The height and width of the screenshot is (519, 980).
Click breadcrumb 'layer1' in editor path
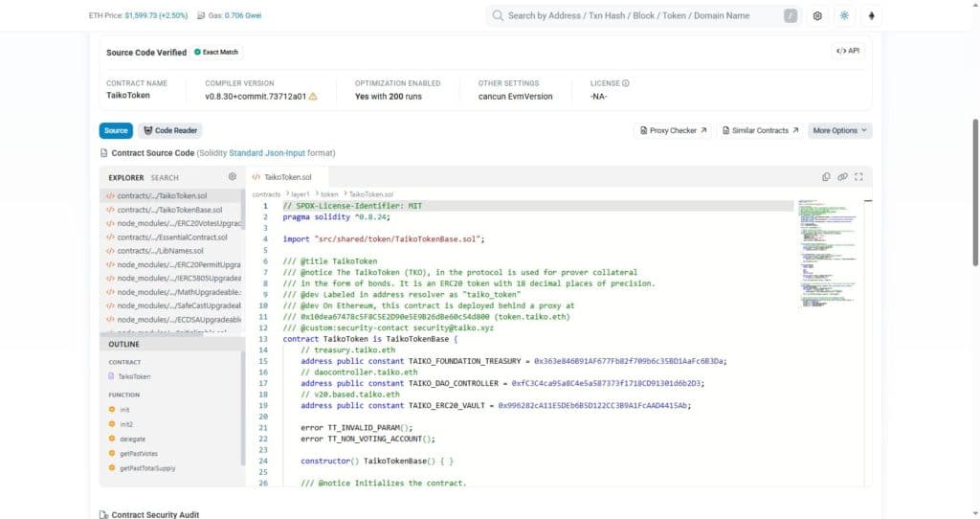(300, 194)
